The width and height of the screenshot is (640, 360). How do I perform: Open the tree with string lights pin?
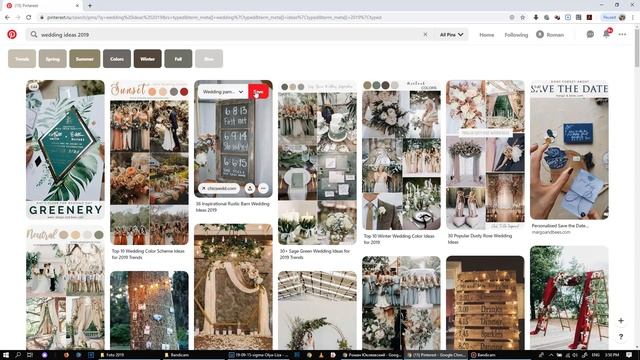pos(149,310)
